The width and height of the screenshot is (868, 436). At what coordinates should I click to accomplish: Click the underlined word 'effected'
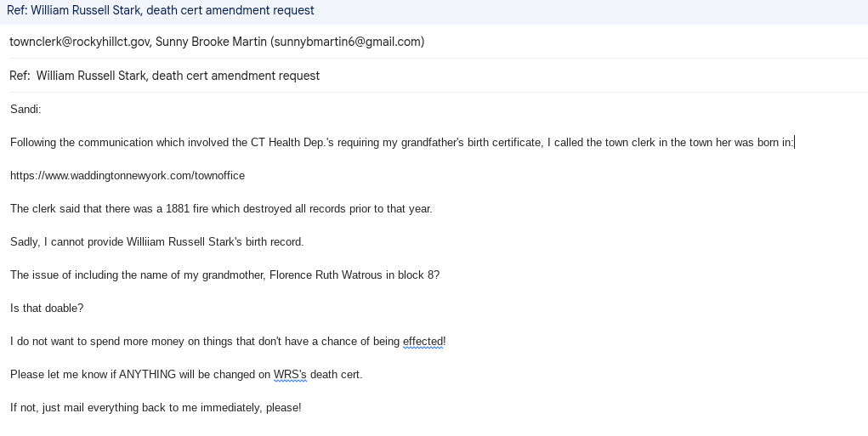tap(423, 342)
